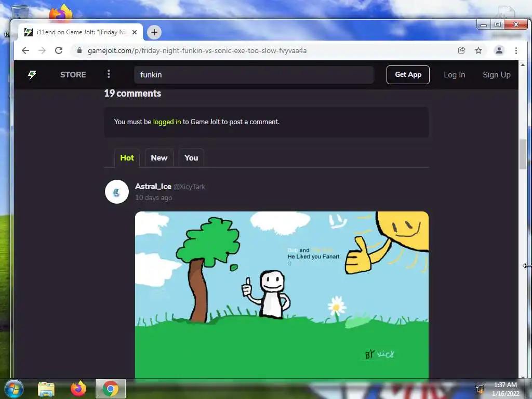The width and height of the screenshot is (532, 399).
Task: Click the scrollbar down arrow
Action: pos(523,377)
